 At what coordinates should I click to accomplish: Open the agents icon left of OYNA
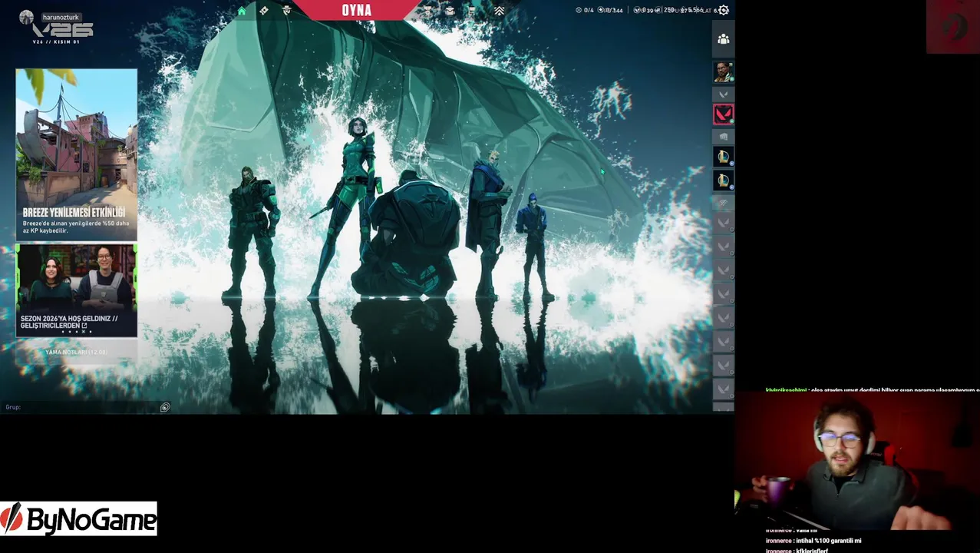point(287,11)
